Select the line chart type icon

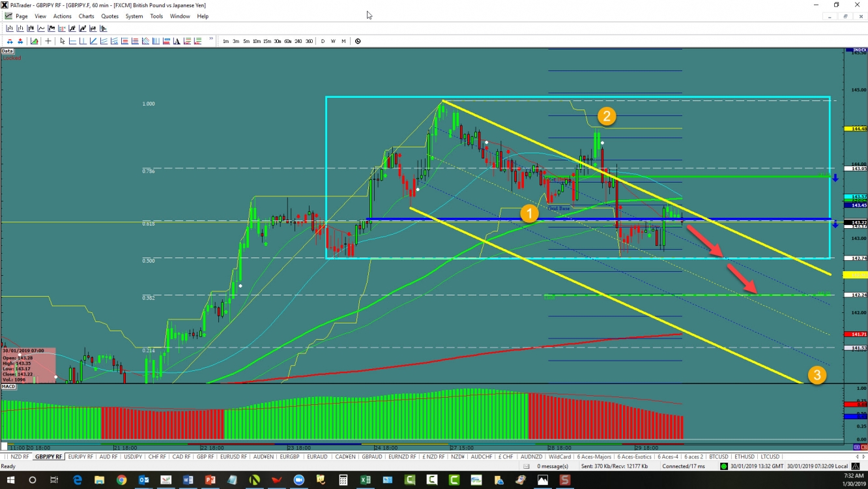click(41, 28)
